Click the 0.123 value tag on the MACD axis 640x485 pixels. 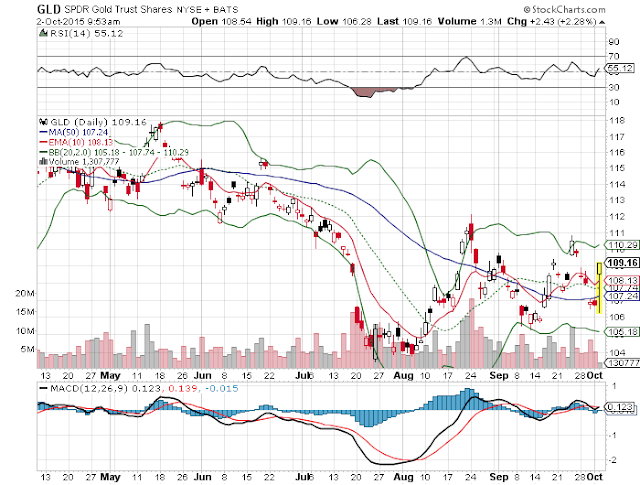[x=620, y=407]
